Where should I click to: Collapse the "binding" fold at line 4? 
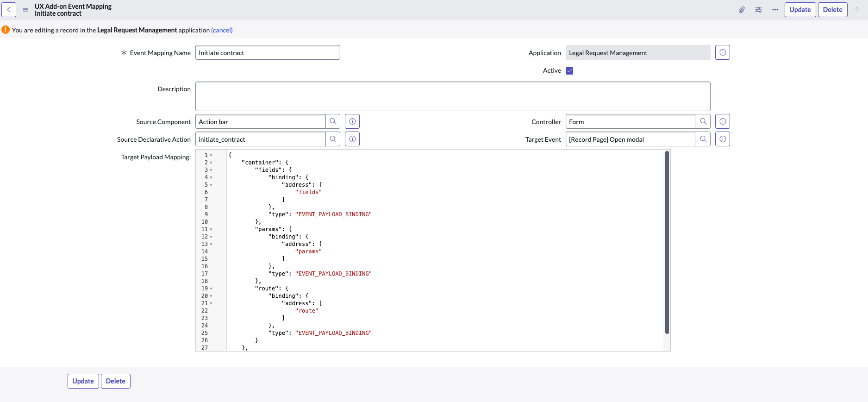[x=211, y=177]
